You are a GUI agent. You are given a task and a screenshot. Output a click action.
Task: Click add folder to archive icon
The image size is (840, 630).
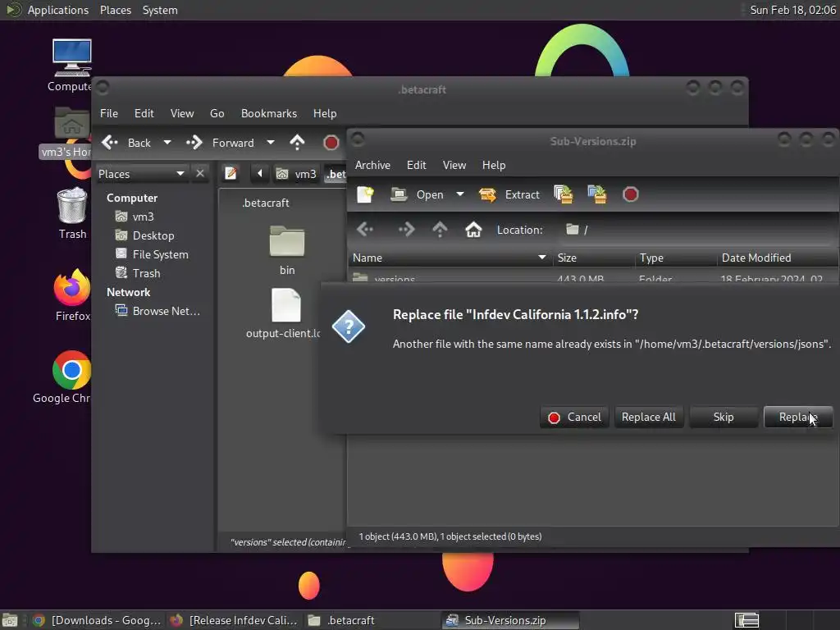[597, 194]
